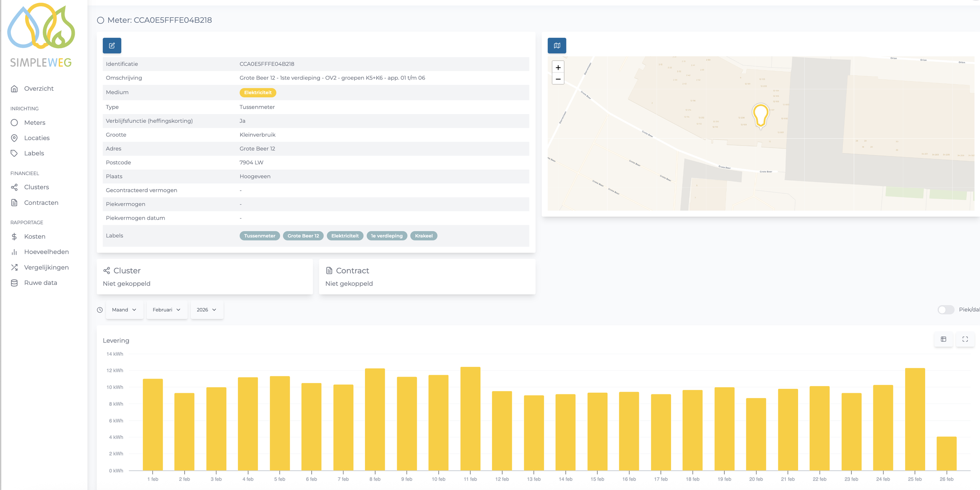Click the yellow Elektriciteit medium badge
The height and width of the screenshot is (490, 980).
click(x=258, y=93)
